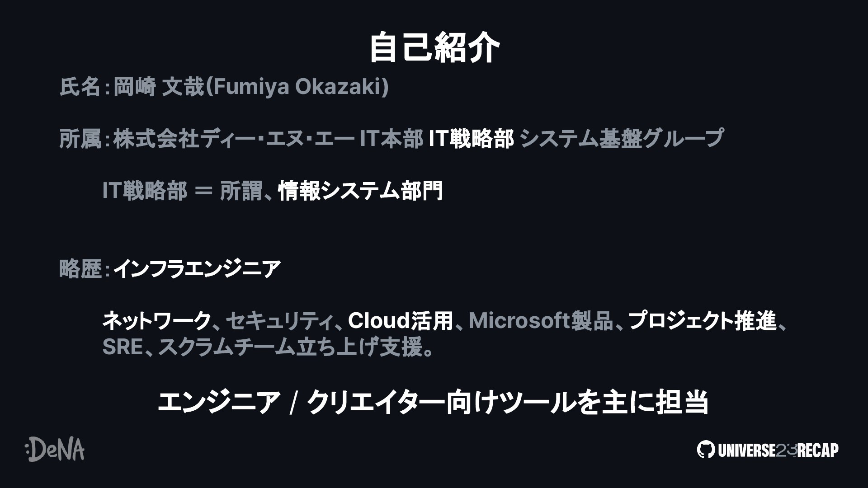The width and height of the screenshot is (868, 488).
Task: Click the UNIVERSE23 RECAP logo text
Action: coord(778,450)
